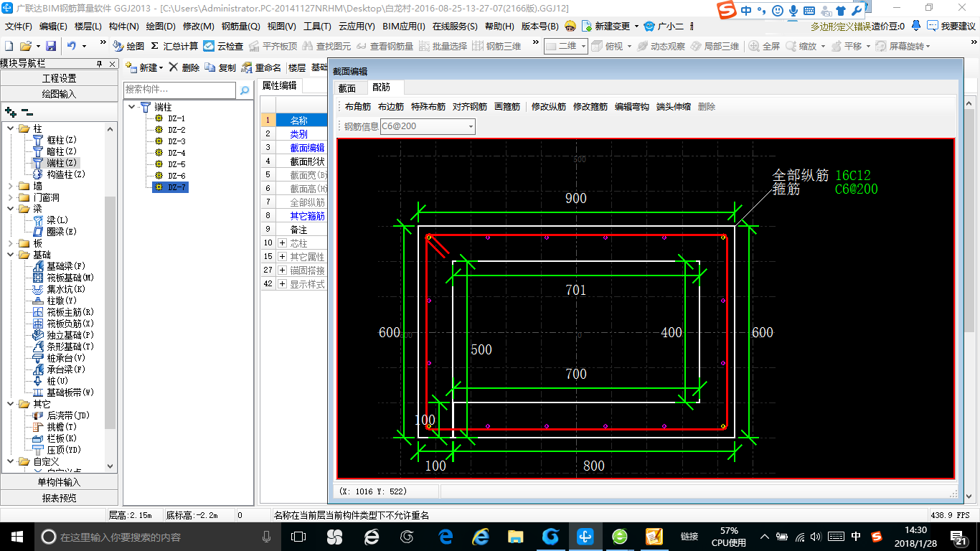Click 局部三维 partial 3D tool
The image size is (980, 551).
(x=715, y=46)
